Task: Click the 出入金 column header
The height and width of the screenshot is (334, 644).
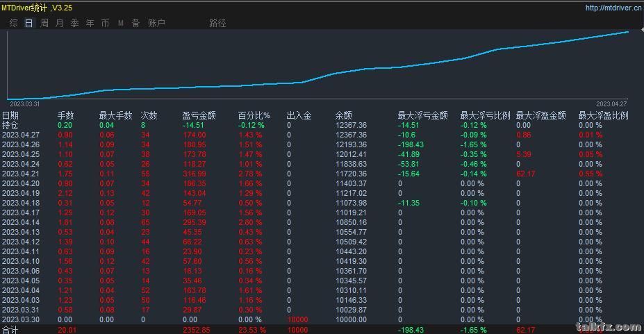Action: pos(299,115)
